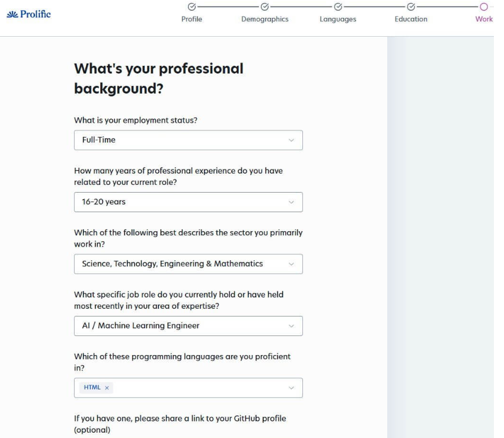
Task: Click the employment status chevron arrow
Action: [291, 140]
